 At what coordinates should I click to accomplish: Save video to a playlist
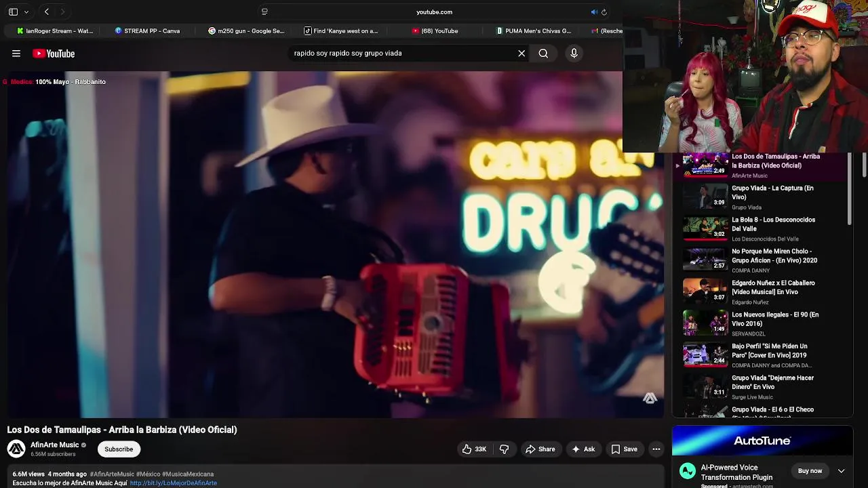pos(624,449)
